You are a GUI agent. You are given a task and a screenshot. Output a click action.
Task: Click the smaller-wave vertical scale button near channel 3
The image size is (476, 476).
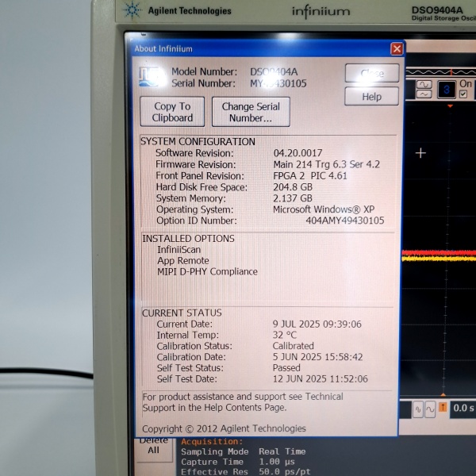click(x=424, y=94)
